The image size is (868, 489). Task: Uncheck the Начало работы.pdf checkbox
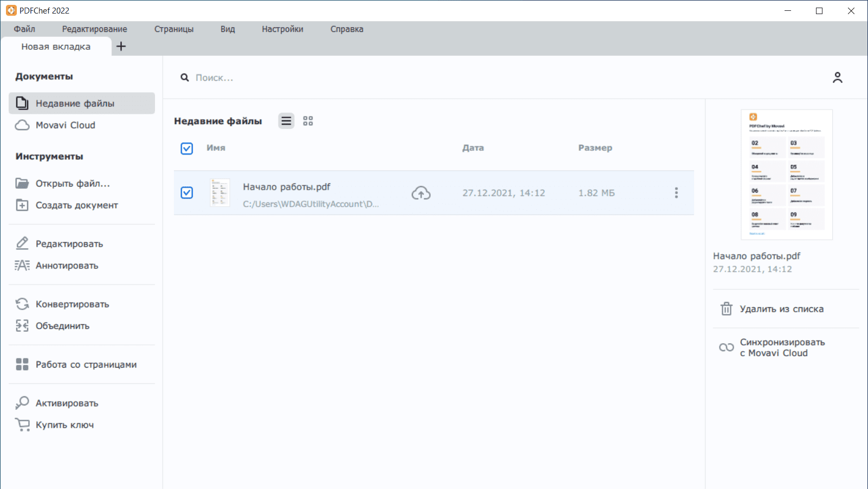(x=187, y=192)
